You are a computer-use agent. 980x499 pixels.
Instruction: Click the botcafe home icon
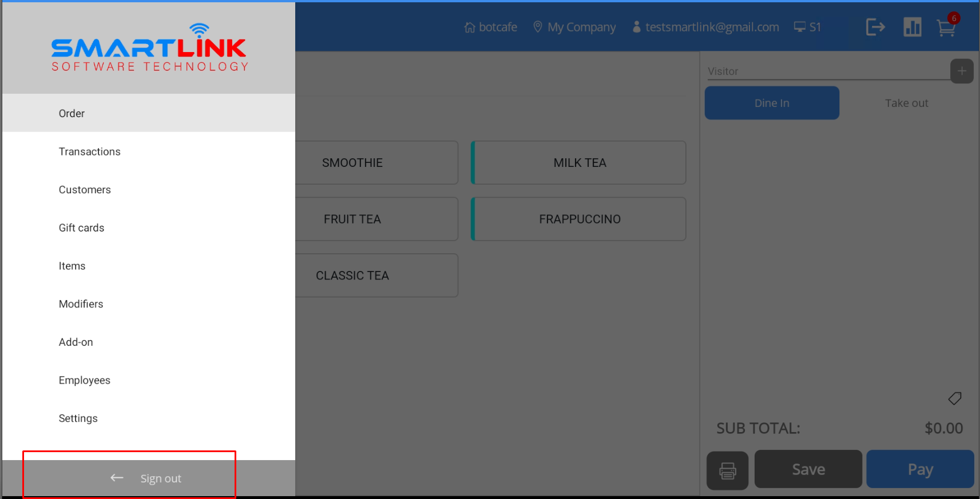coord(470,27)
